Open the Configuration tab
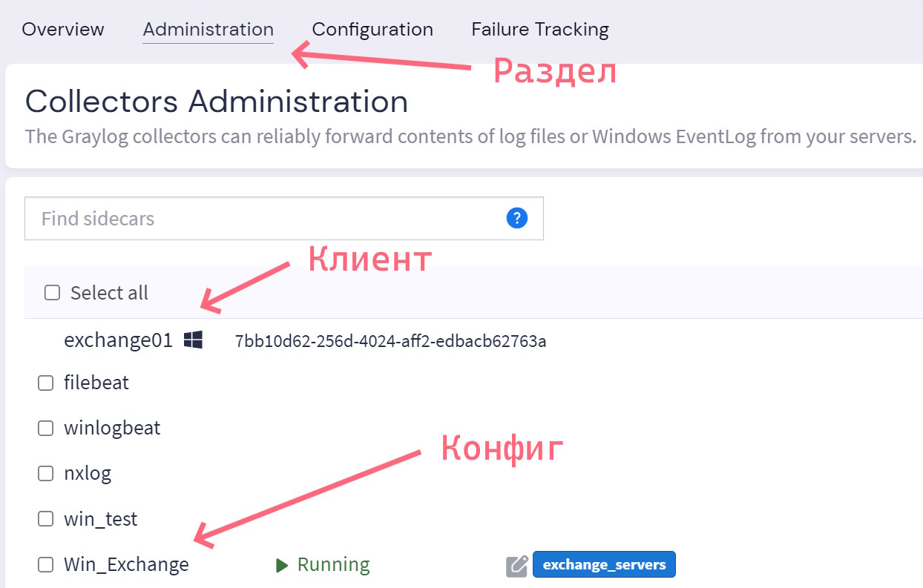 click(x=372, y=30)
